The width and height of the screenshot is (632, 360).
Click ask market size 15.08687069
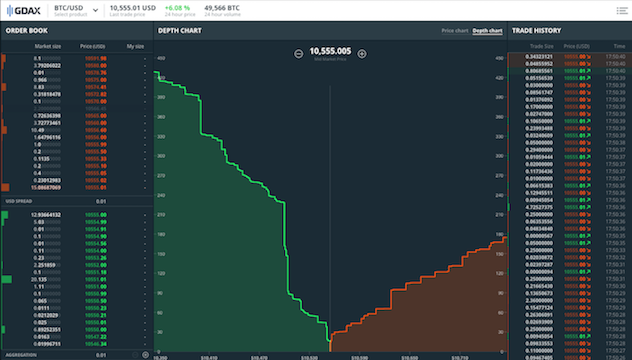pos(46,187)
